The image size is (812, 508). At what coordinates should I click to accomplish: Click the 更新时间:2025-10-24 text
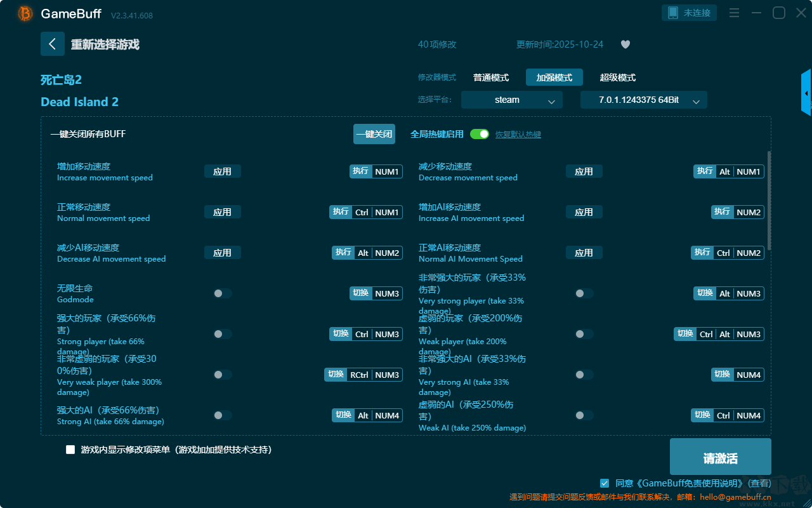click(x=560, y=44)
